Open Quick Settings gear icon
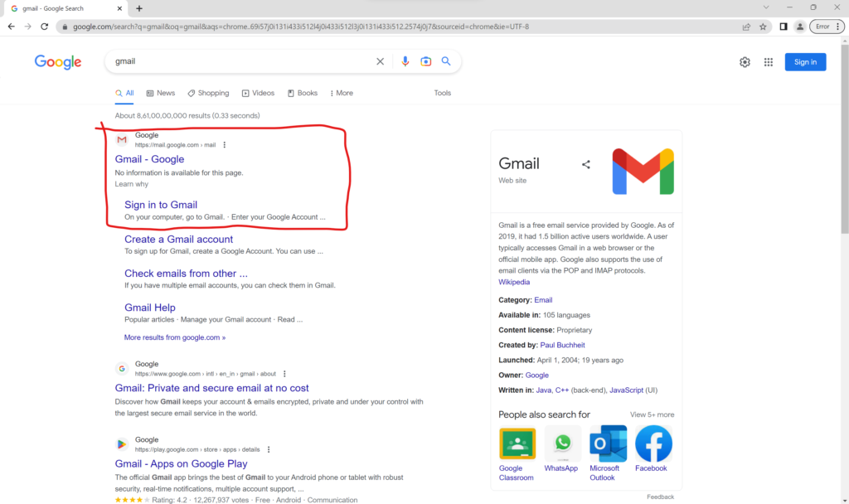849x504 pixels. pyautogui.click(x=745, y=62)
